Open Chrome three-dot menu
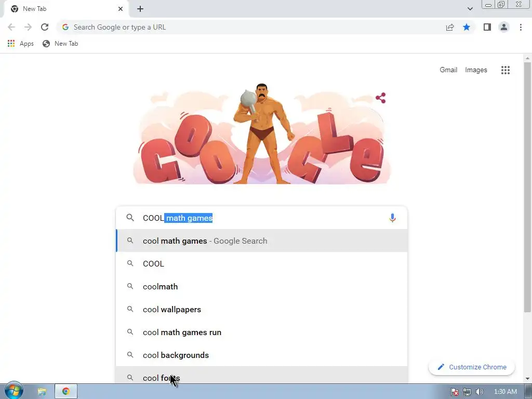Screen dimensions: 532x399 521,27
